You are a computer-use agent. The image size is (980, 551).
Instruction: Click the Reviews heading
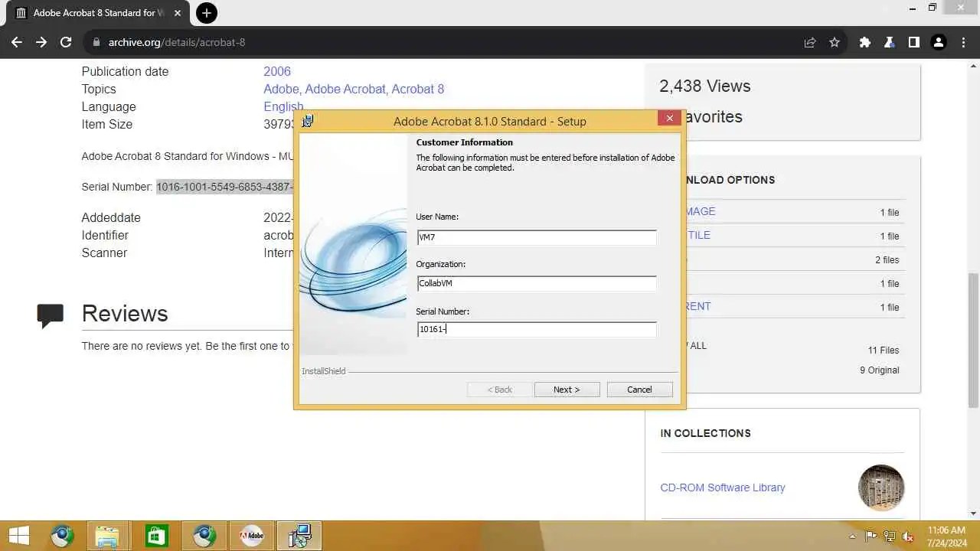pyautogui.click(x=125, y=314)
